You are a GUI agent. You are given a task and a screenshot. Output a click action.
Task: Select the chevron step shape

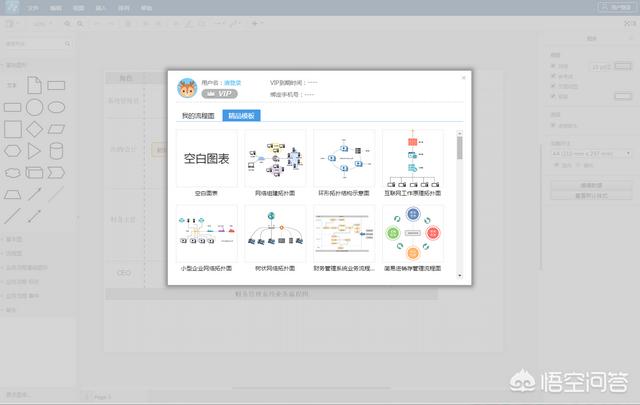pyautogui.click(x=56, y=173)
